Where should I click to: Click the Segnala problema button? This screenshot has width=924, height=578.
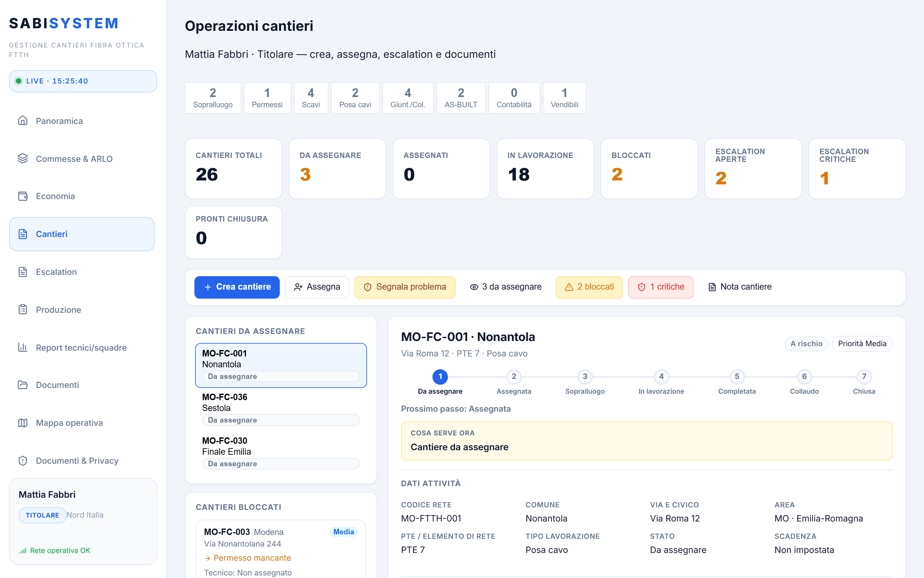(x=405, y=287)
